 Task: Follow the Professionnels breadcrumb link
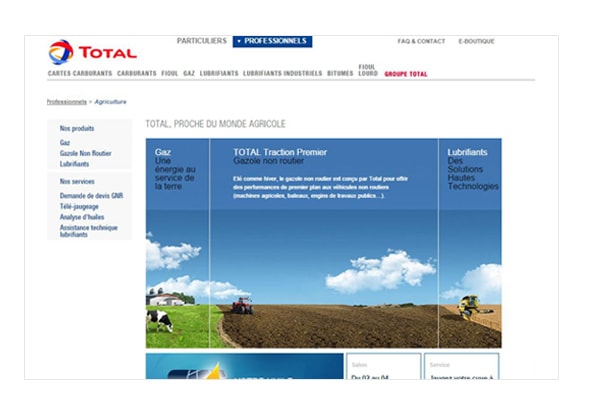pos(67,102)
